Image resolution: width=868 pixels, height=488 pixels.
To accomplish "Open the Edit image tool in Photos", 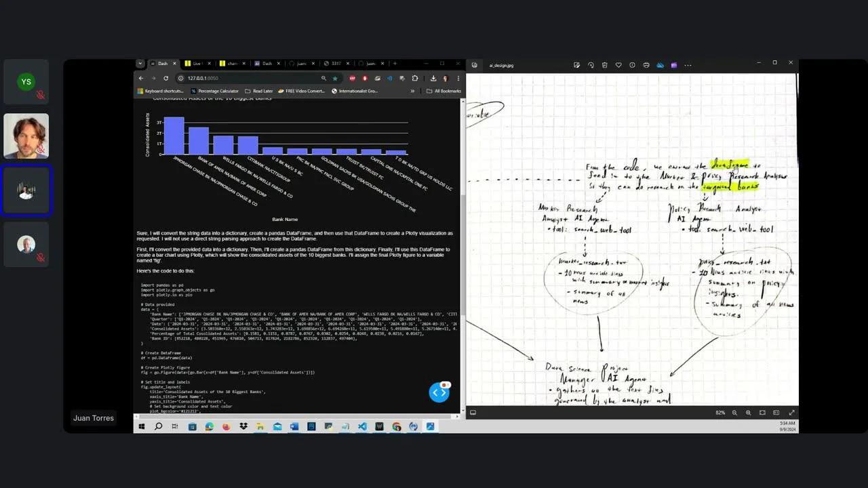I will coord(577,64).
